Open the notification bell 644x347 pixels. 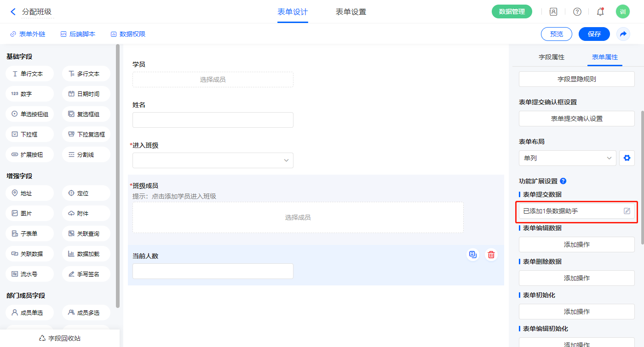(x=600, y=12)
